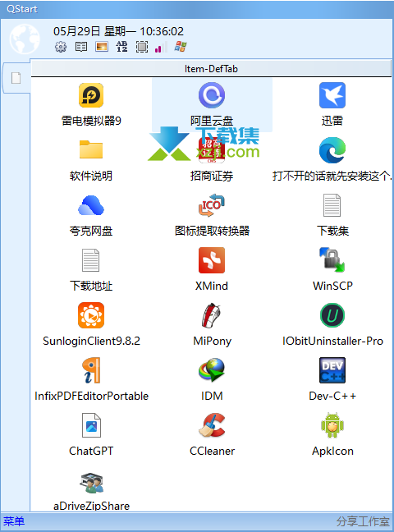Launch the aDriveZipShare icon
Viewport: 394px width, 532px height.
pos(91,483)
